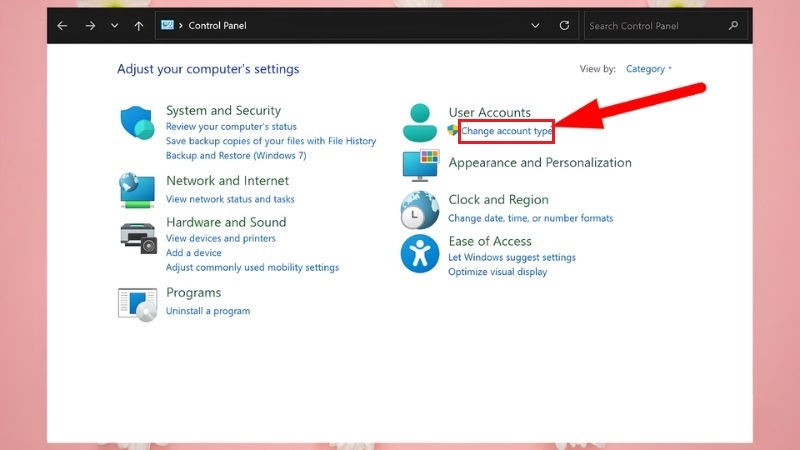
Task: Open View devices and printers
Action: 220,238
